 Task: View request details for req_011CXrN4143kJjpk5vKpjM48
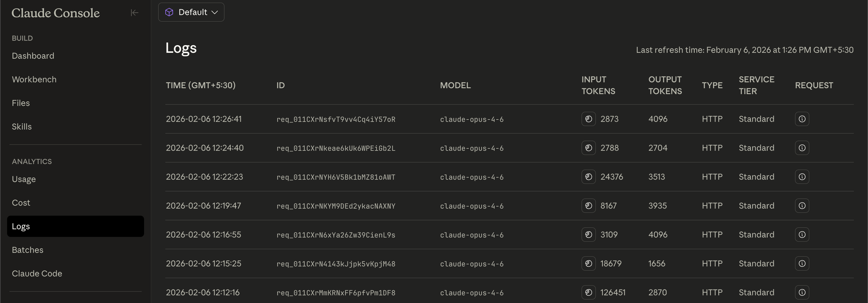[x=802, y=263]
